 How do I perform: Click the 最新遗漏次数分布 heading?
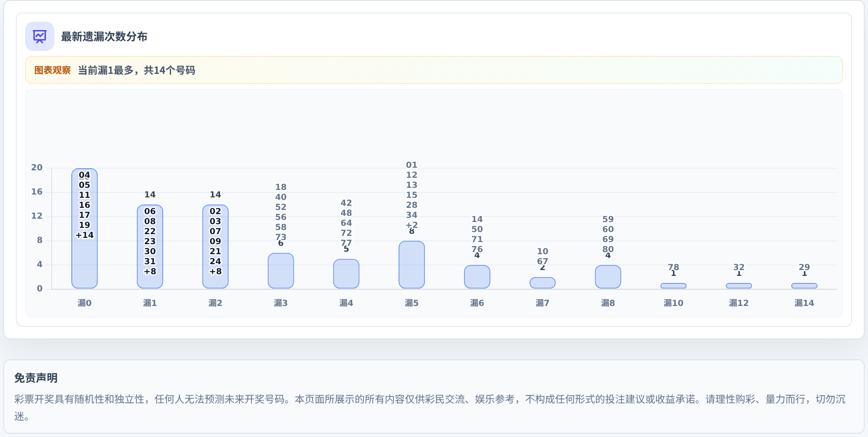104,37
